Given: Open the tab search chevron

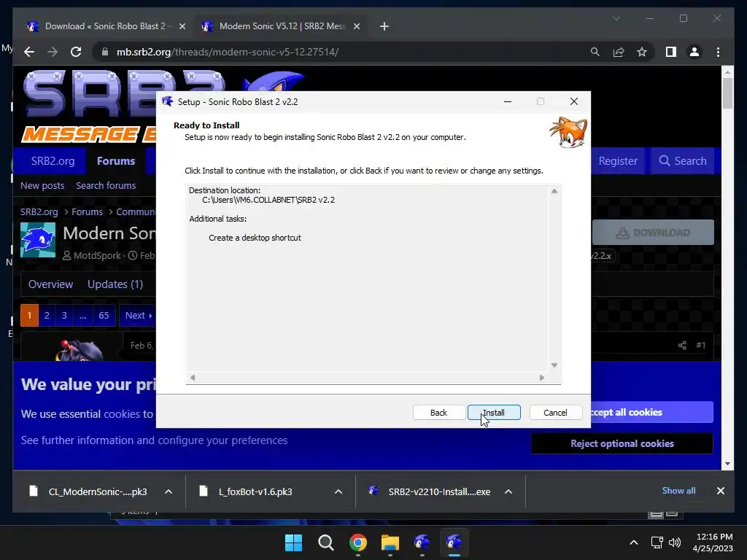Looking at the screenshot, I should tap(616, 18).
